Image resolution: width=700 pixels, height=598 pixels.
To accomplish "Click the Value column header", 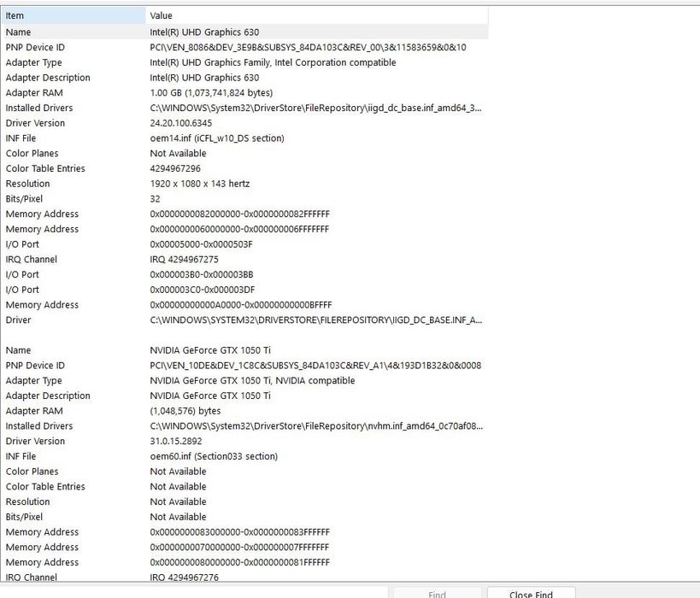I will click(x=317, y=15).
